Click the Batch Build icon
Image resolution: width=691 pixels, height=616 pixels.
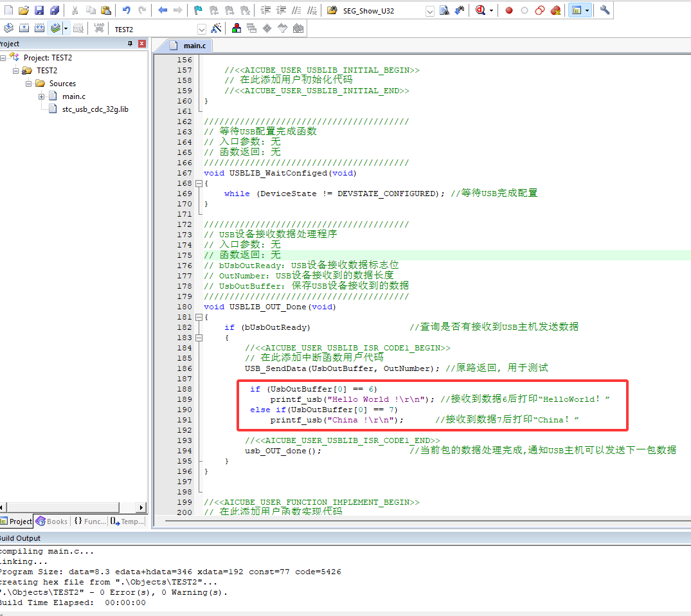pyautogui.click(x=55, y=29)
